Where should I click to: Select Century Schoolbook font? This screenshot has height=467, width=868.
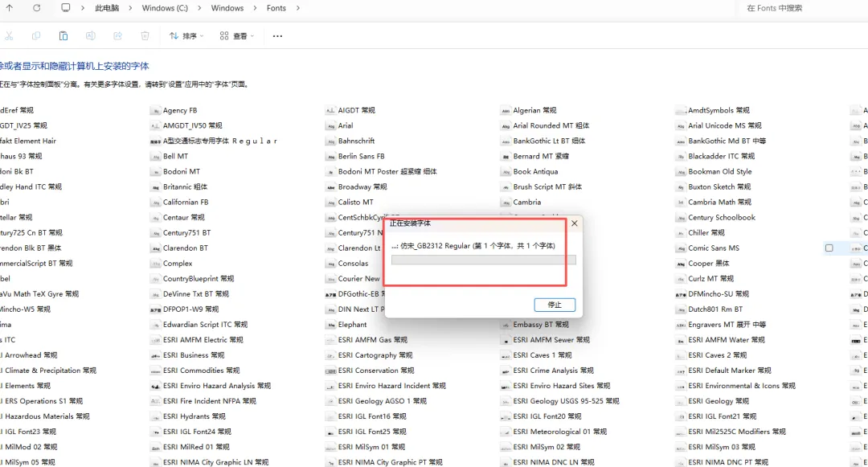pyautogui.click(x=722, y=218)
